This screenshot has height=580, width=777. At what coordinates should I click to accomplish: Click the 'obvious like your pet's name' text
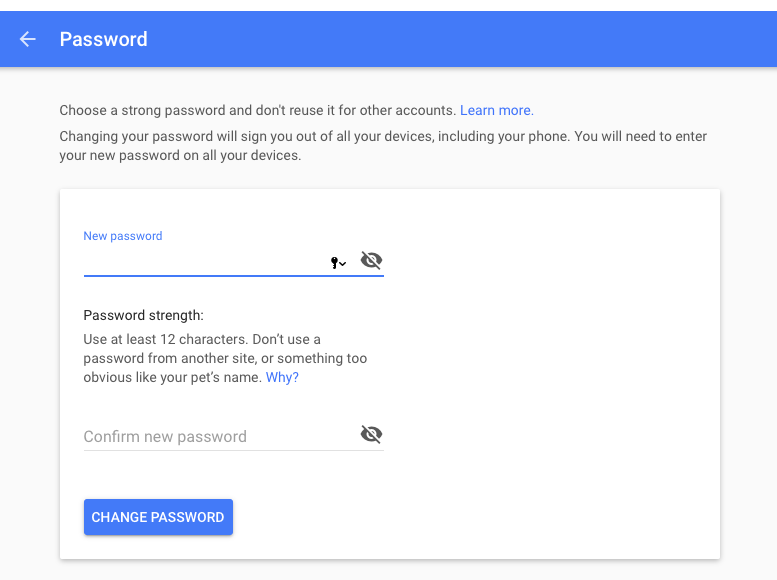coord(172,377)
